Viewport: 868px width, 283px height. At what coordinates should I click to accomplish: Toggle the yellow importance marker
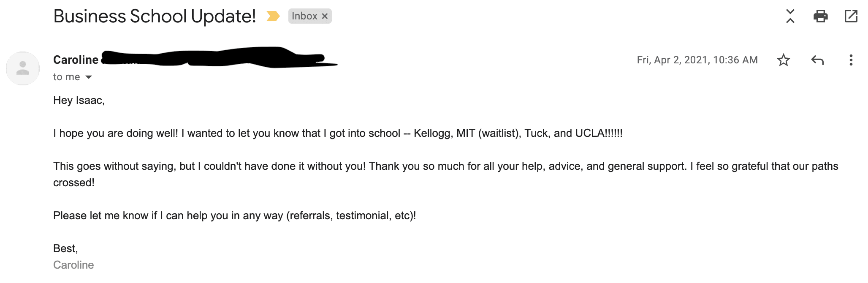click(x=273, y=16)
